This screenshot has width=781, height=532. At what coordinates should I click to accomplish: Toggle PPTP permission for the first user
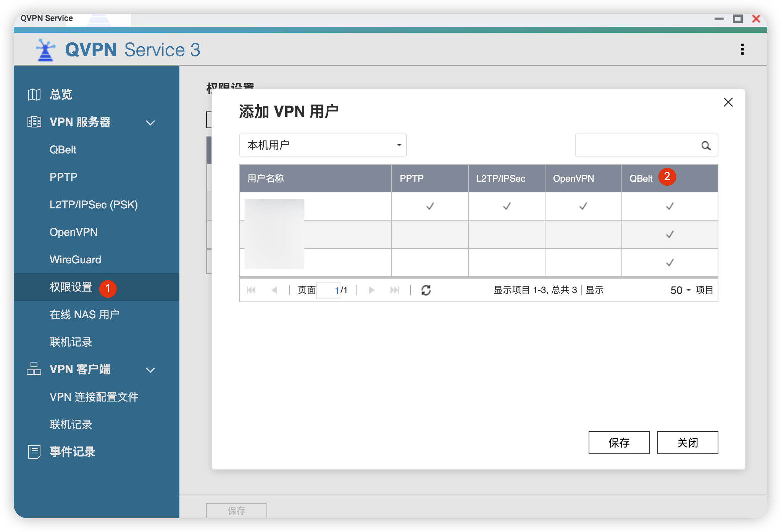[430, 206]
